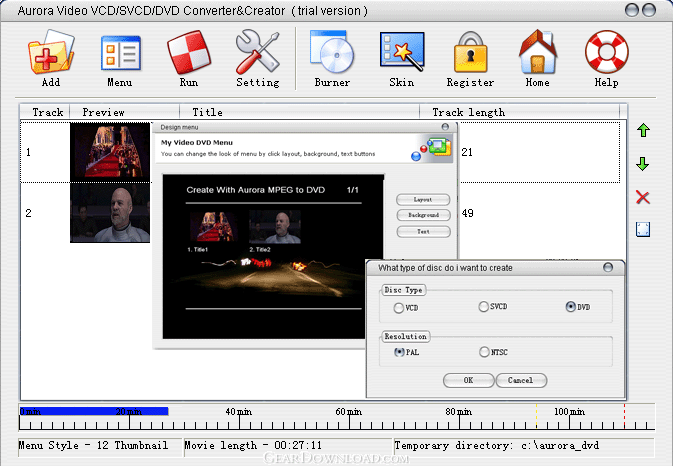Open the Setting tools icon

pyautogui.click(x=258, y=51)
